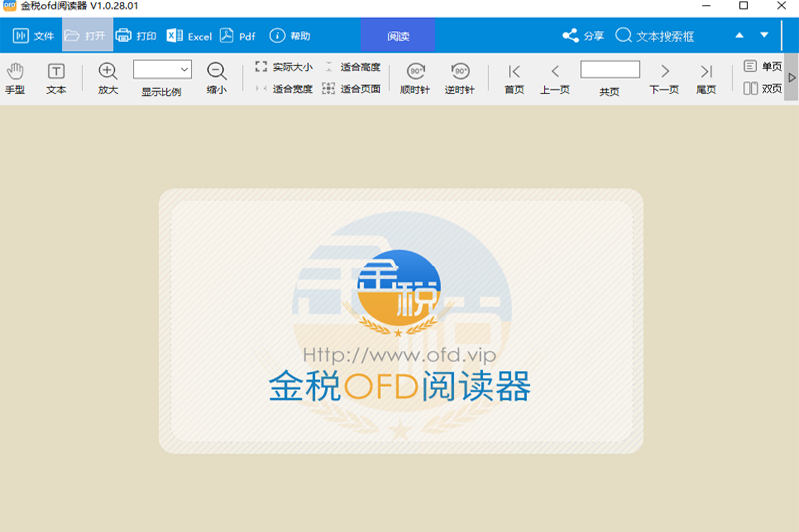Select the 文本 text tool
The height and width of the screenshot is (532, 799).
tap(56, 78)
